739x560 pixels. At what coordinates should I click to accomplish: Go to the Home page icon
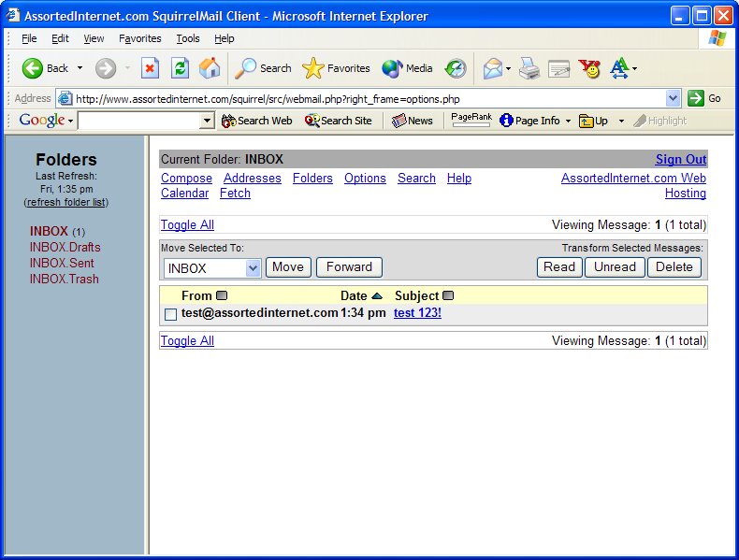click(x=210, y=68)
